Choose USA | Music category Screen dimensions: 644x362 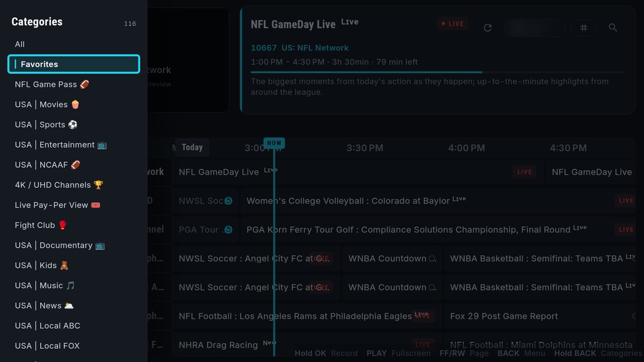point(74,285)
